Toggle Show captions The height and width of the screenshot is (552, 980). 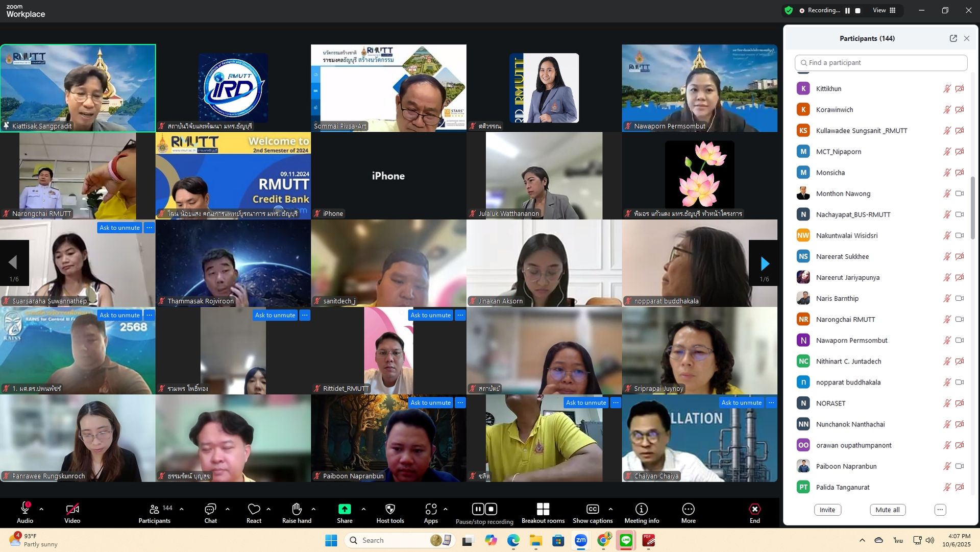pyautogui.click(x=592, y=509)
